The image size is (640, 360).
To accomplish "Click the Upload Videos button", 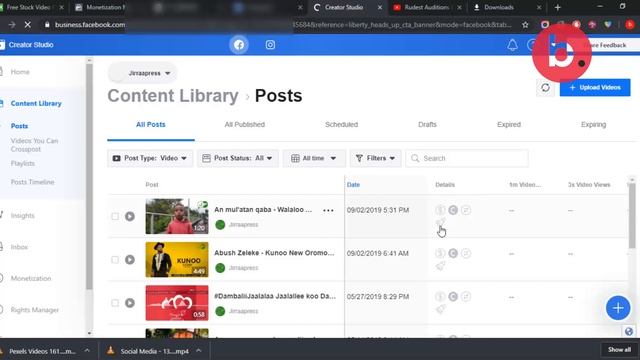I will 595,87.
